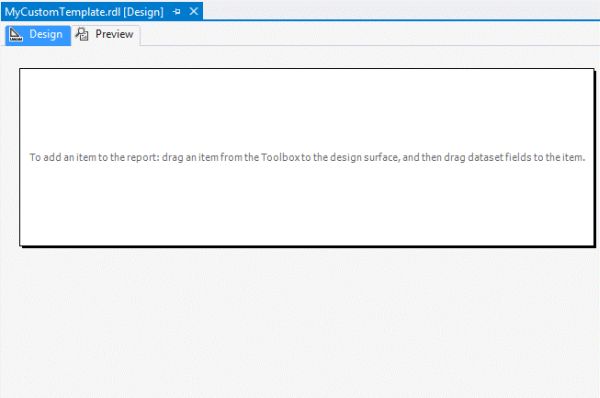Pin the MyCustomTemplate.rdl document tab
The image size is (600, 398).
click(x=177, y=12)
